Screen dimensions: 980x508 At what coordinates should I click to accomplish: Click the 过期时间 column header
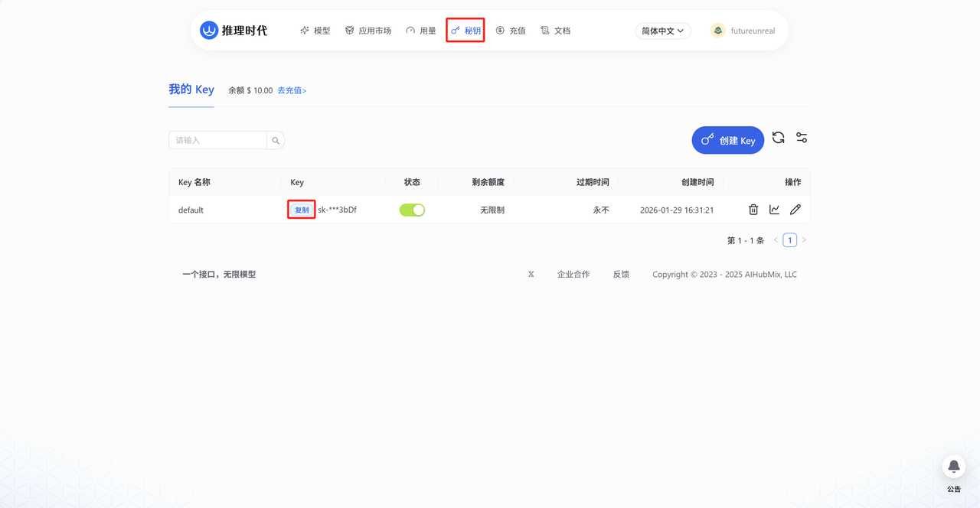(x=593, y=182)
